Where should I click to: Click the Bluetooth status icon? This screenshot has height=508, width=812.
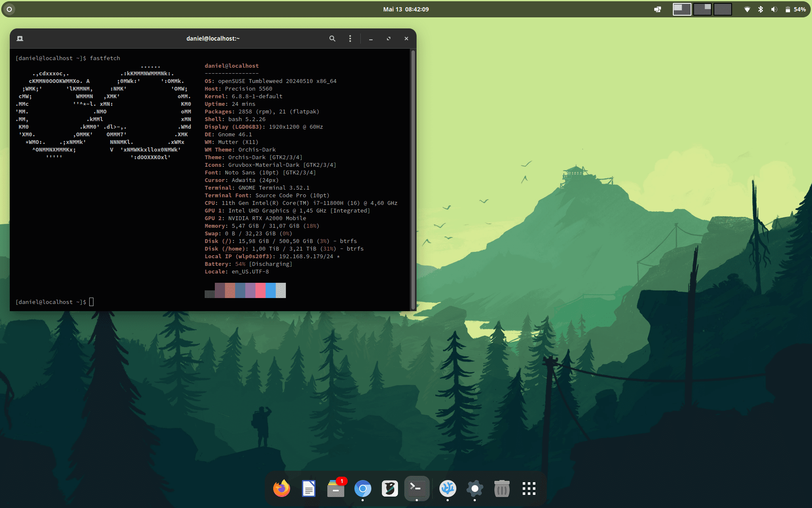pos(761,9)
